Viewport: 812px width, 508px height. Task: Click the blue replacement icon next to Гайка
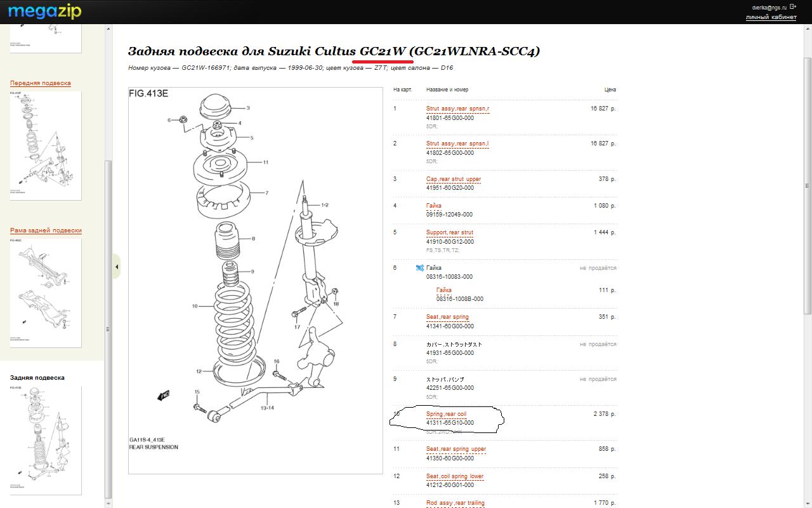point(419,268)
